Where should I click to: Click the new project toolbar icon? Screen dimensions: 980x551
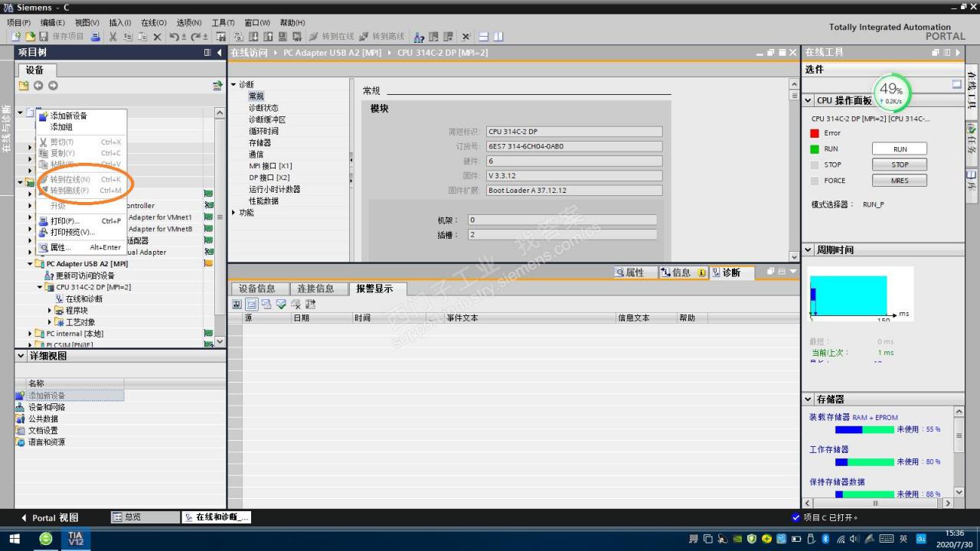[15, 37]
